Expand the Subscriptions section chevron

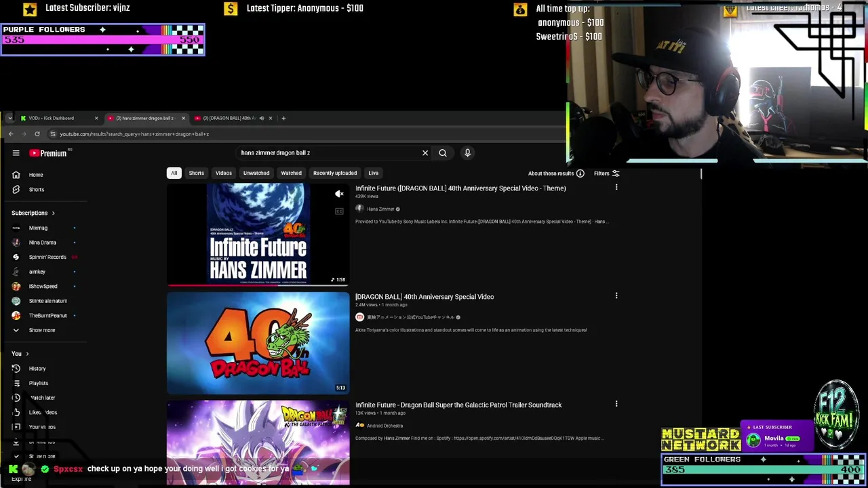click(x=53, y=213)
